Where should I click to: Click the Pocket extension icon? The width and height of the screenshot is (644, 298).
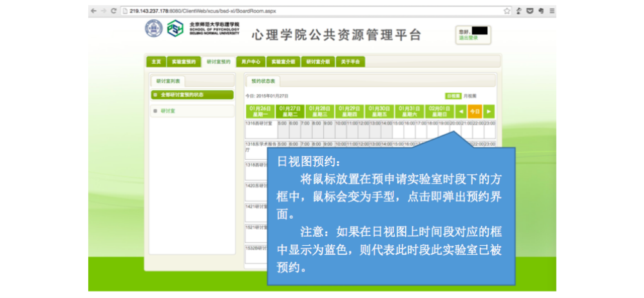(x=530, y=11)
